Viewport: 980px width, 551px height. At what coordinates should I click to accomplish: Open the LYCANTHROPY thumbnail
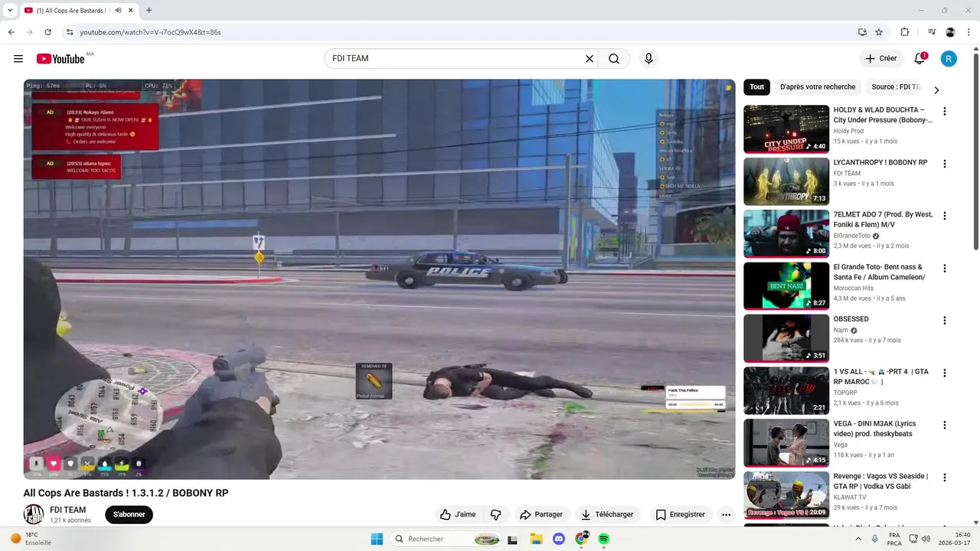click(x=786, y=181)
